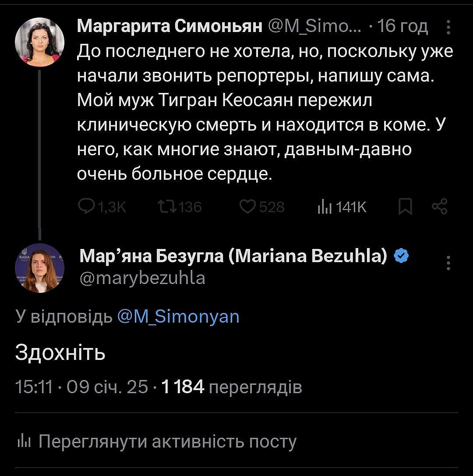Click the bar chart icon beside Переглянути активність
This screenshot has height=476, width=473.
(22, 442)
